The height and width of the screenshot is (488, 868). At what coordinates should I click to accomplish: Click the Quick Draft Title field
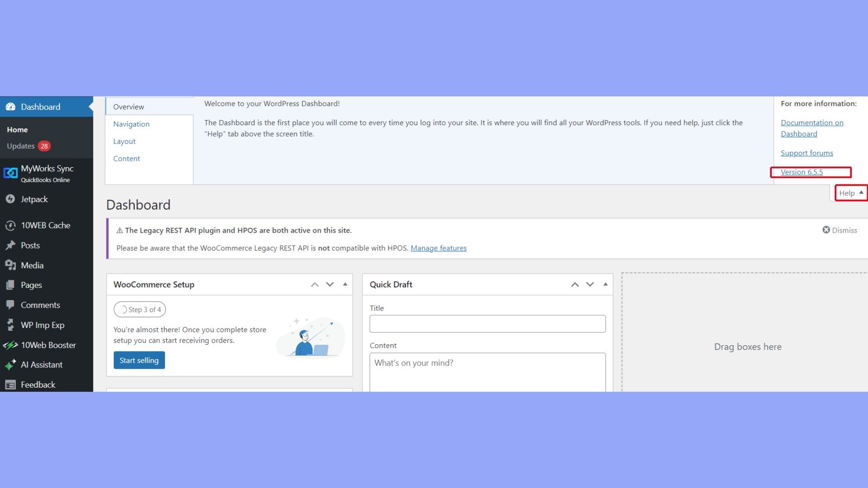pyautogui.click(x=487, y=324)
